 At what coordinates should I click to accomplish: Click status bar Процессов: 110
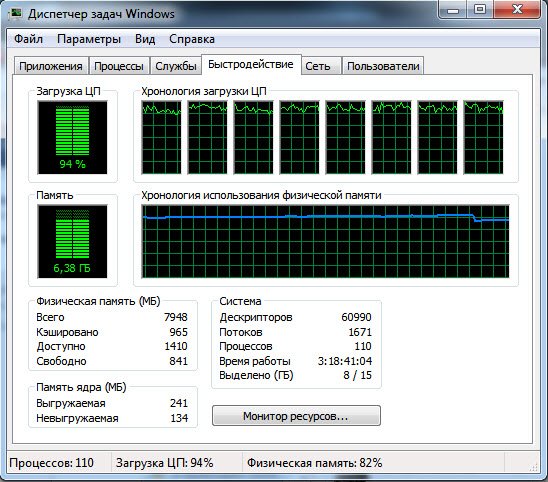pos(51,463)
